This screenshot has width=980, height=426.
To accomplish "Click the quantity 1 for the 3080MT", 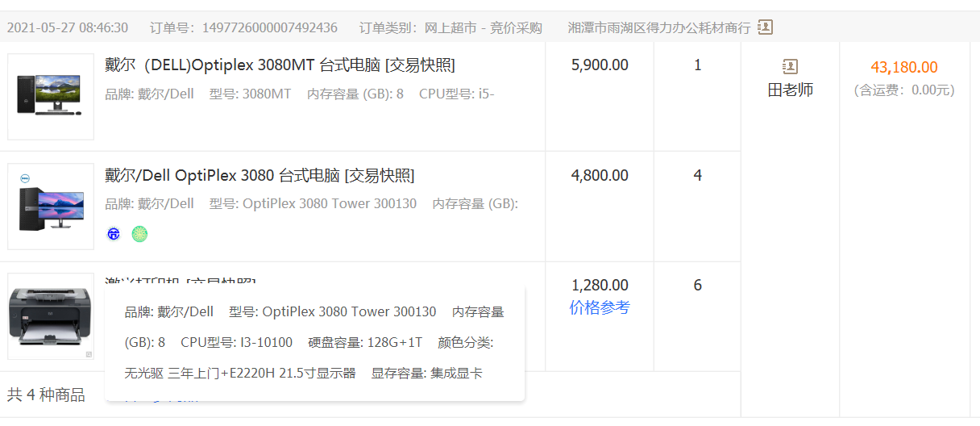I will tap(698, 65).
